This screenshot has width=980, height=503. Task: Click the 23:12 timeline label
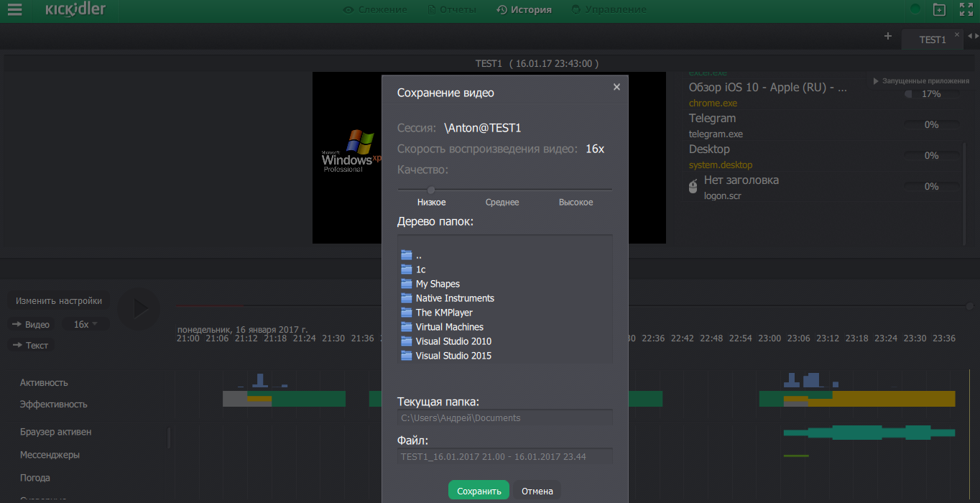828,338
